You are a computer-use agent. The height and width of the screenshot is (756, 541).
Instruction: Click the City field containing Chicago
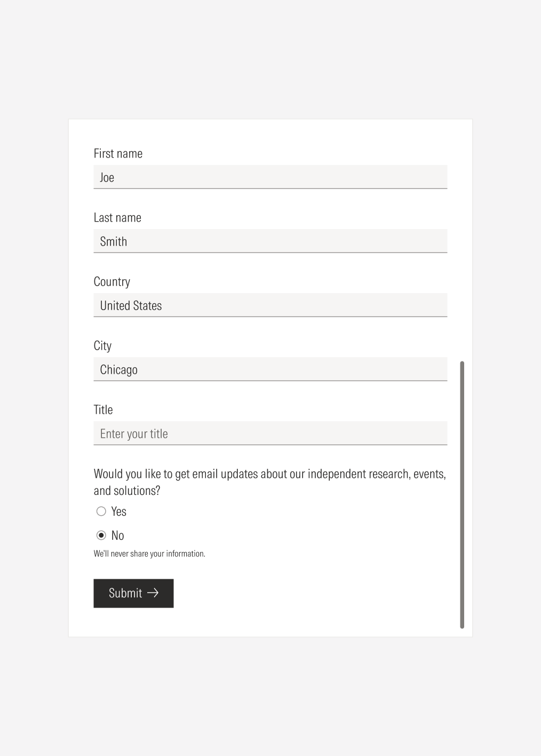[270, 369]
